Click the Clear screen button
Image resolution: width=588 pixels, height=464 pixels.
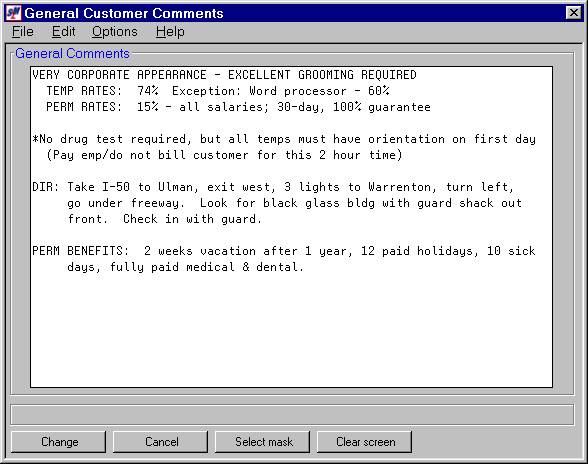click(364, 442)
